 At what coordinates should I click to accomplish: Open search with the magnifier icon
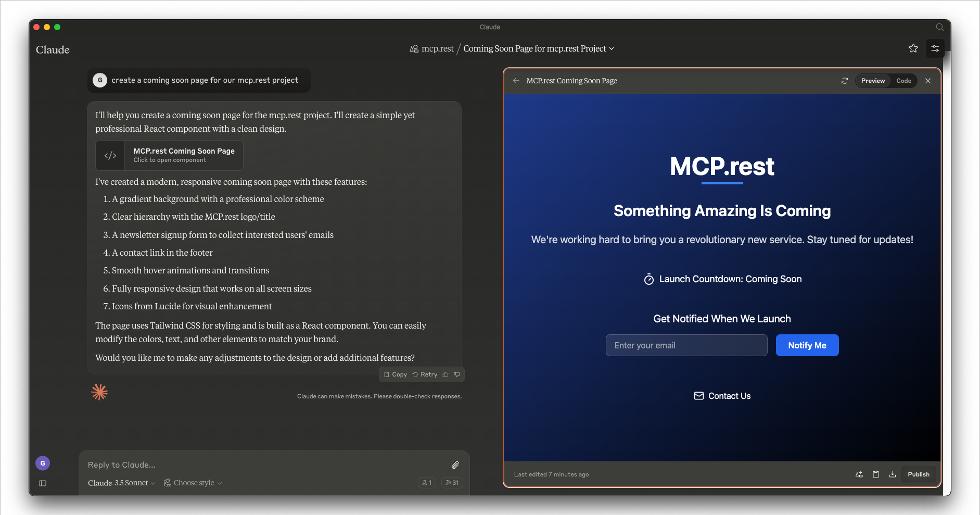click(x=939, y=27)
